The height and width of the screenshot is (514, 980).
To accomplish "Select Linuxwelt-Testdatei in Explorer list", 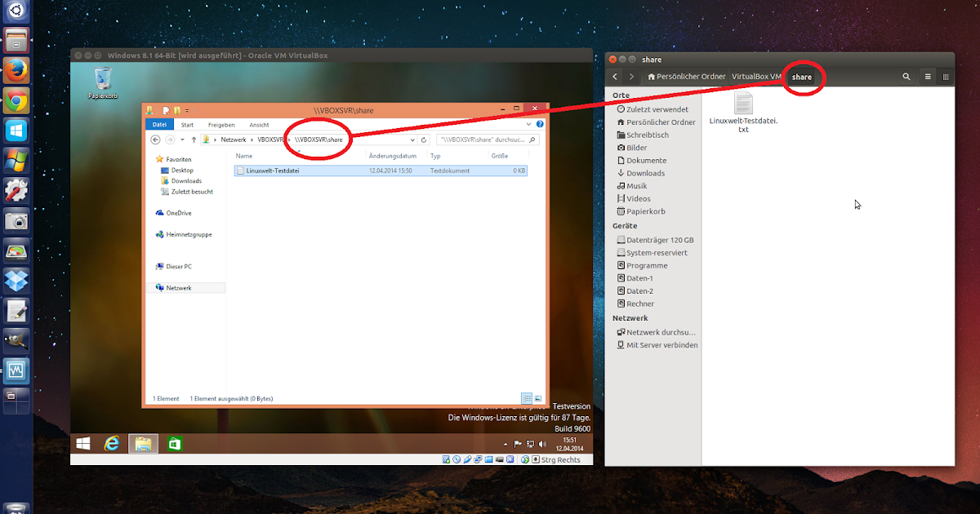I will (381, 171).
